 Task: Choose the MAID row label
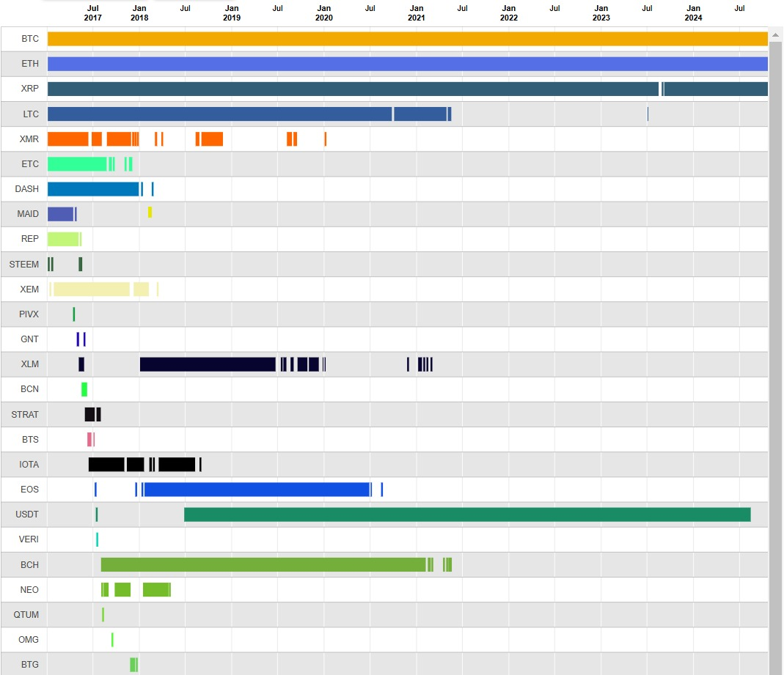(x=28, y=214)
